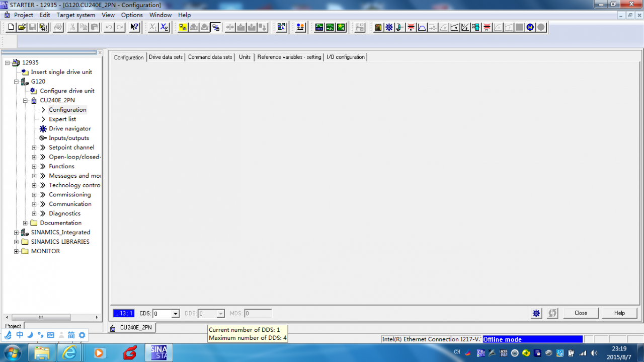This screenshot has width=644, height=362.
Task: Click the Close button
Action: pyautogui.click(x=581, y=313)
